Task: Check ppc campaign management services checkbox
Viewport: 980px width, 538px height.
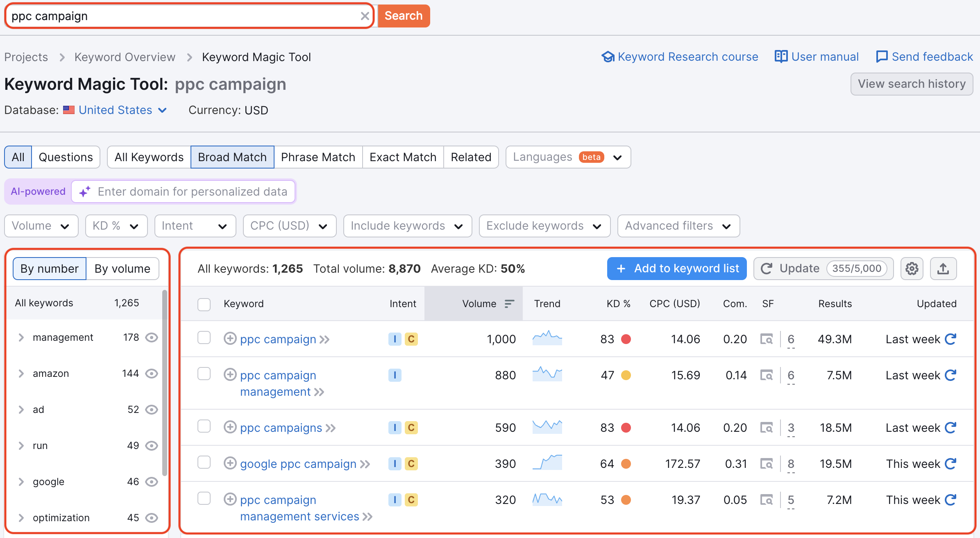Action: [204, 499]
